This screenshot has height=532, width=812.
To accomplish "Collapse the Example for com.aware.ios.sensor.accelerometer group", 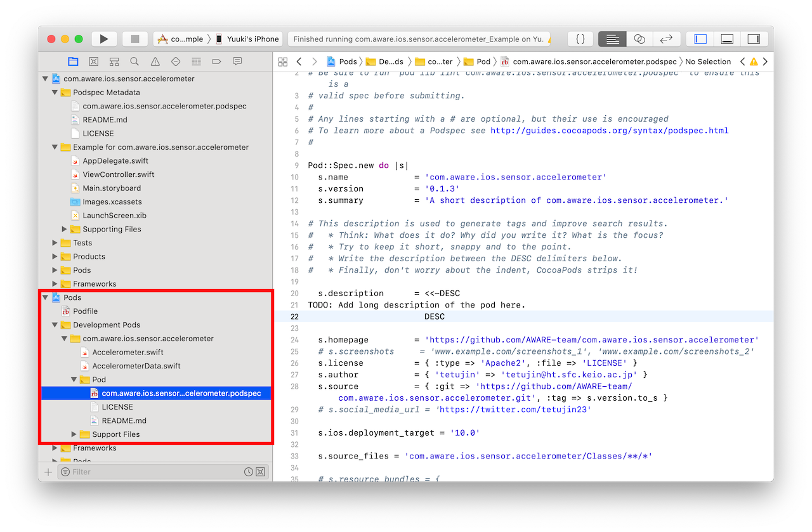I will [x=55, y=147].
